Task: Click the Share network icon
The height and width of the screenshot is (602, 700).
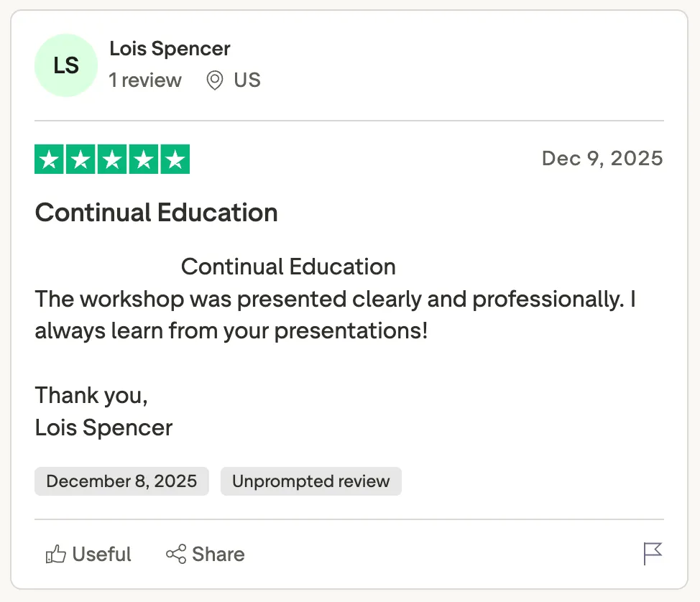Action: (x=176, y=554)
